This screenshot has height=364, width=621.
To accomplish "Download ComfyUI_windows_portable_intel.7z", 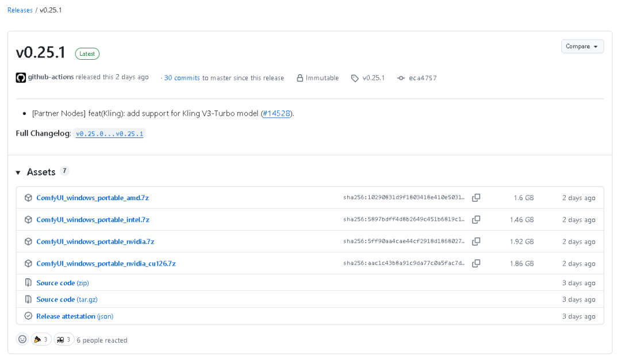I will 93,220.
